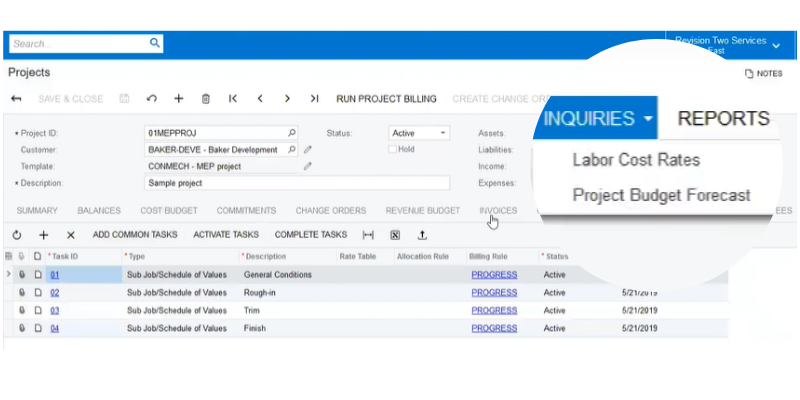
Task: Open Customer lookup magnifier
Action: [x=291, y=150]
